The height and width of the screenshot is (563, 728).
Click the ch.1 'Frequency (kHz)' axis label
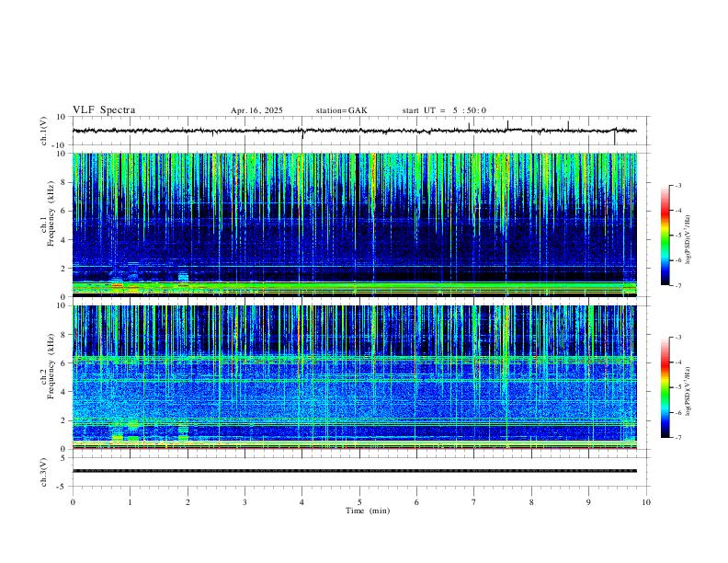click(x=51, y=213)
